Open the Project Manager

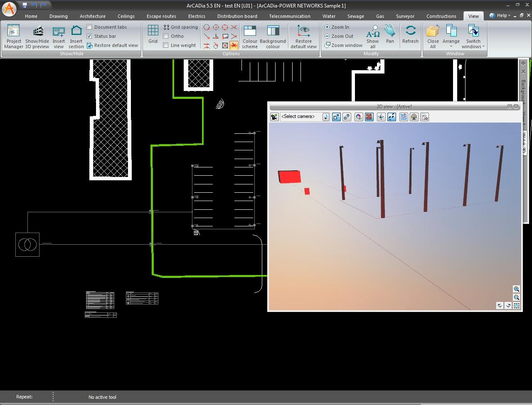click(14, 37)
